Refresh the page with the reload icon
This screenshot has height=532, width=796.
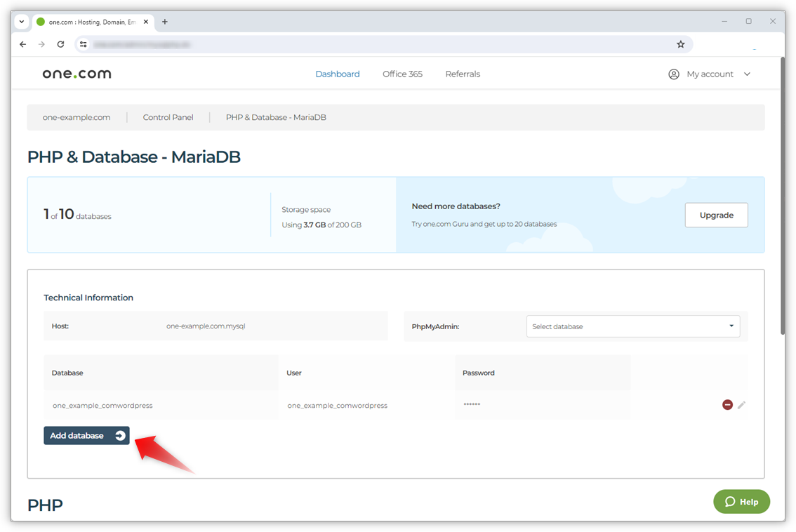[x=60, y=44]
